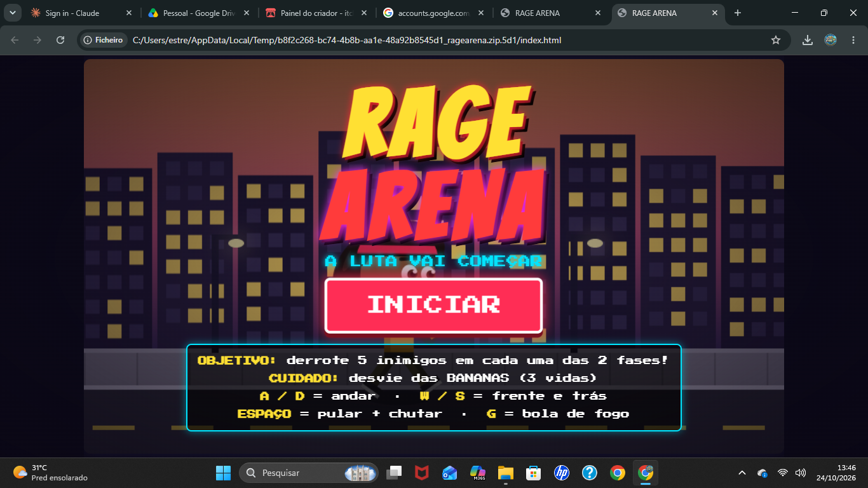Switch to the accounts.google.com tab

(x=434, y=13)
